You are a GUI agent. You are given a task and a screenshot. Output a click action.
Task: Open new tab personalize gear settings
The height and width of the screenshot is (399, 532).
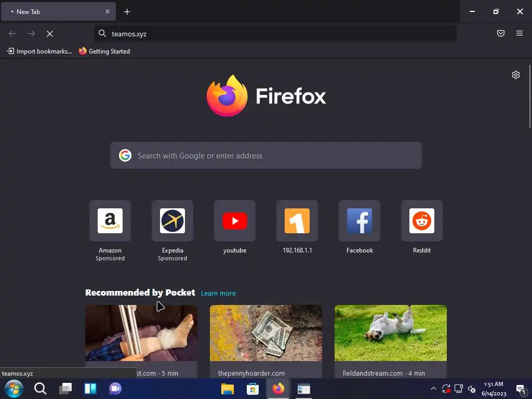point(516,75)
